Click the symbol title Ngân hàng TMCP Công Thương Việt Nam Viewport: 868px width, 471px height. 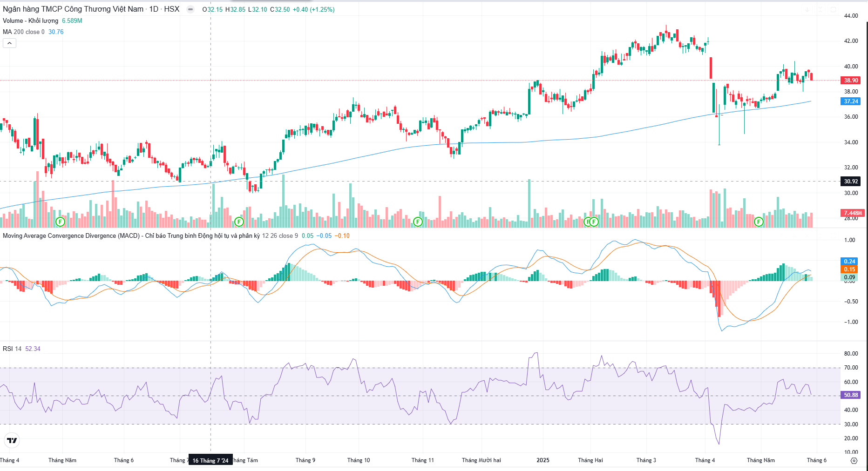point(73,9)
